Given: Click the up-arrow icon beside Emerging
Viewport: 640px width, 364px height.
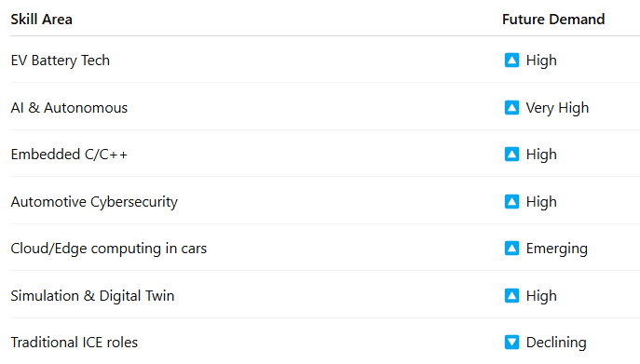Looking at the screenshot, I should tap(511, 249).
